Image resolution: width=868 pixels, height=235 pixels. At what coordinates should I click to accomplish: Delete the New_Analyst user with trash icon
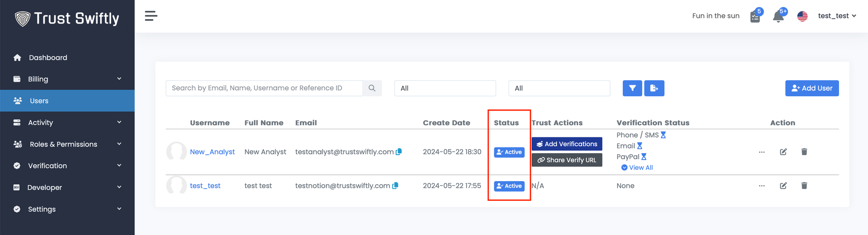click(804, 152)
